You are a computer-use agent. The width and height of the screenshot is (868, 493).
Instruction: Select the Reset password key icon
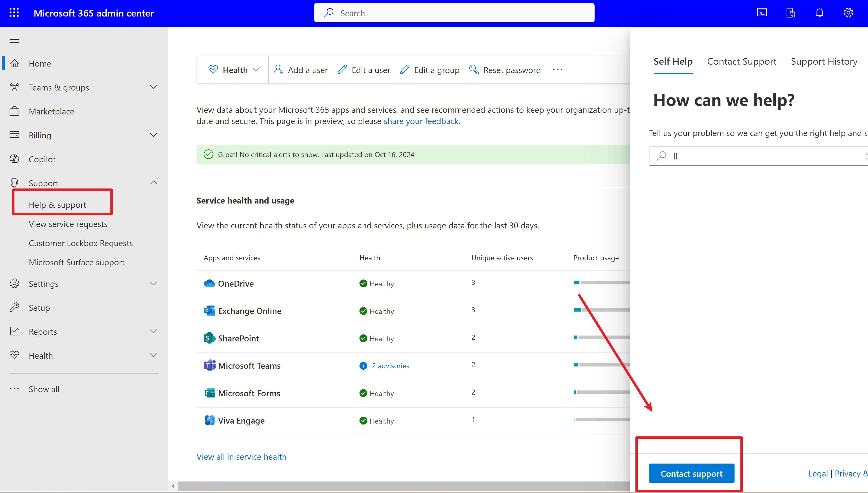point(474,69)
